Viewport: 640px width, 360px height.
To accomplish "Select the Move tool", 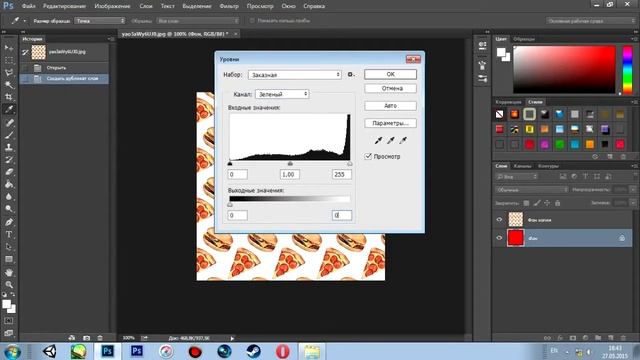I will tap(9, 48).
